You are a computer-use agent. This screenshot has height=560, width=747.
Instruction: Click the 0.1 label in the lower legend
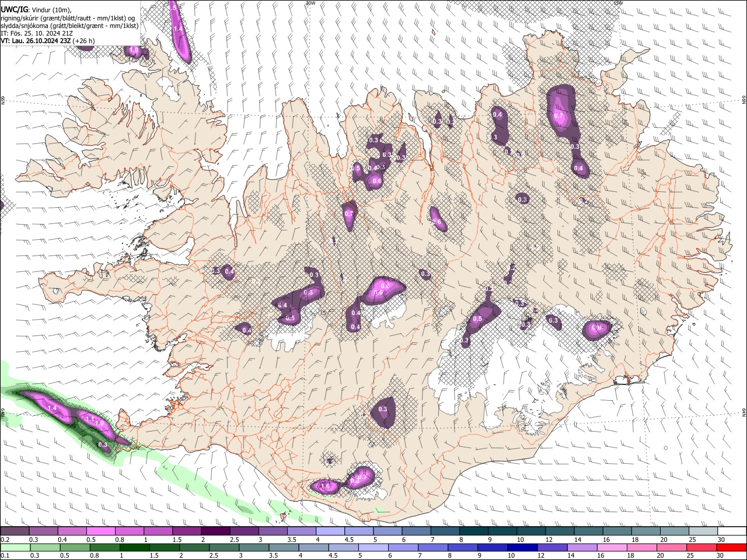point(5,556)
